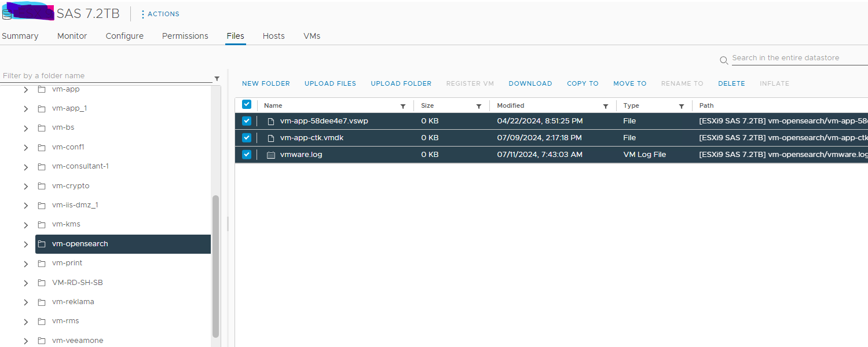
Task: Expand the vm-kms folder tree node
Action: [25, 224]
